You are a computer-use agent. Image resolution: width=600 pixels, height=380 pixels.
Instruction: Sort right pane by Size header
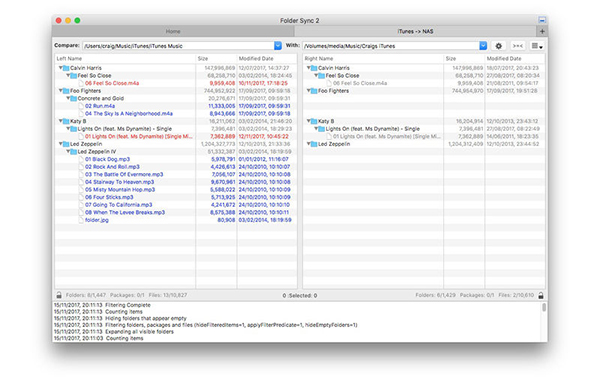464,59
